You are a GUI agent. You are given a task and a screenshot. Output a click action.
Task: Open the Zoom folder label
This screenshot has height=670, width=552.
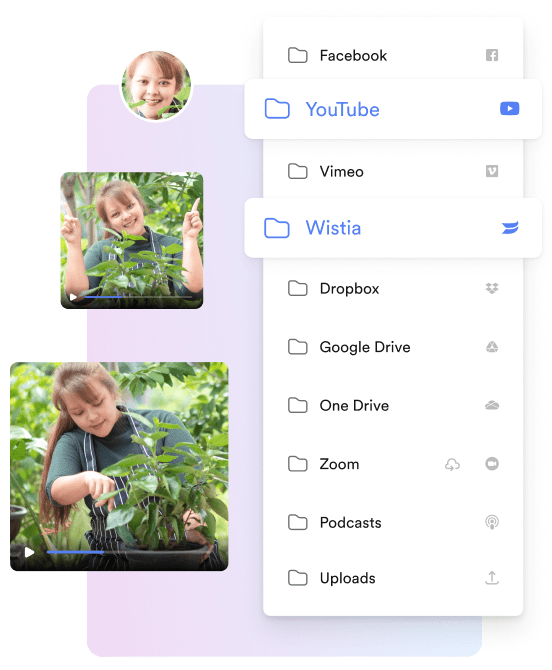[339, 464]
